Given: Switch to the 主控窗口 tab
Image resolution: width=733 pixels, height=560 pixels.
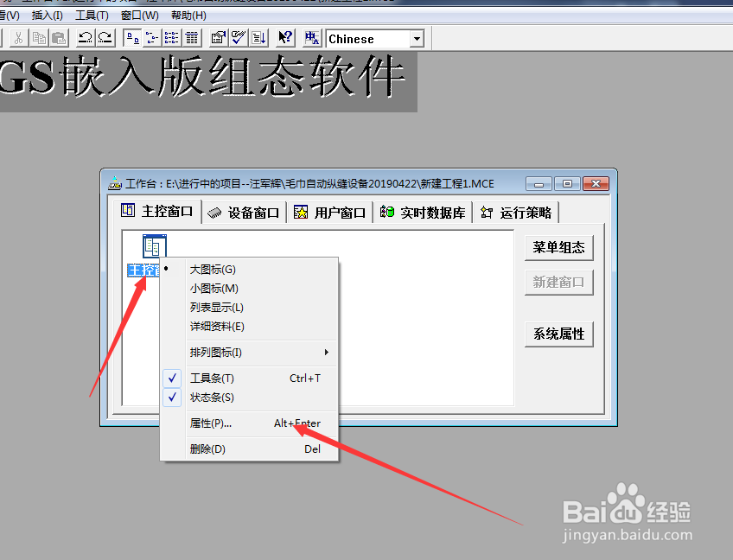Looking at the screenshot, I should click(x=157, y=211).
